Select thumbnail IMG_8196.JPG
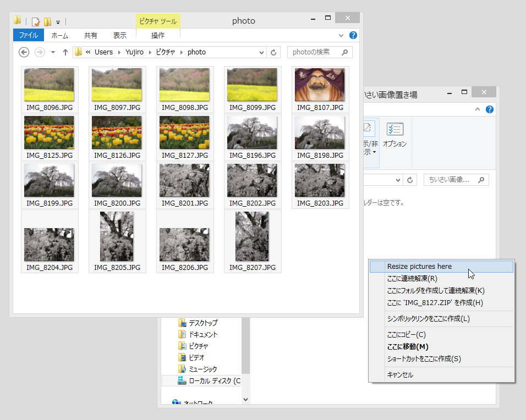This screenshot has height=420, width=526. tap(253, 137)
